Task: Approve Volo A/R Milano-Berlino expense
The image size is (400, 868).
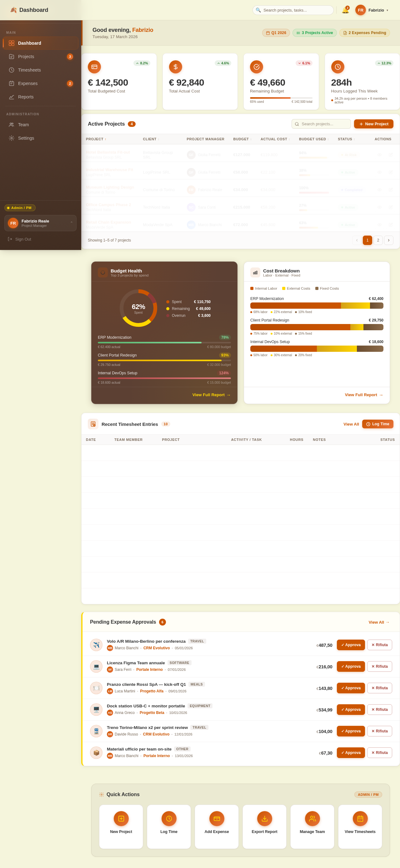Action: tap(351, 645)
